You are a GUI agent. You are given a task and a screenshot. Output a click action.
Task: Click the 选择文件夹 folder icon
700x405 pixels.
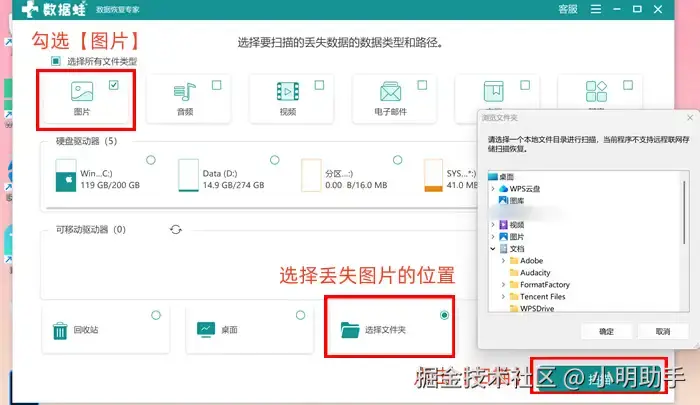tap(350, 330)
